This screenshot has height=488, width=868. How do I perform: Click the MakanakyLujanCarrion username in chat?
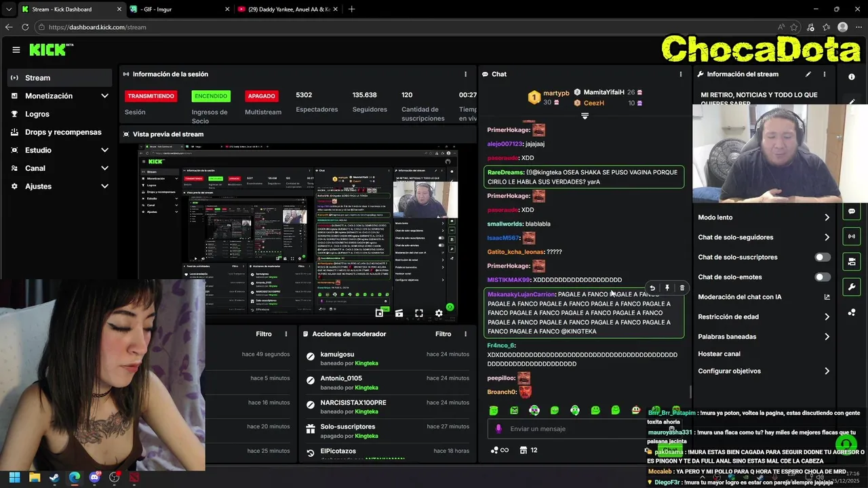pos(521,294)
